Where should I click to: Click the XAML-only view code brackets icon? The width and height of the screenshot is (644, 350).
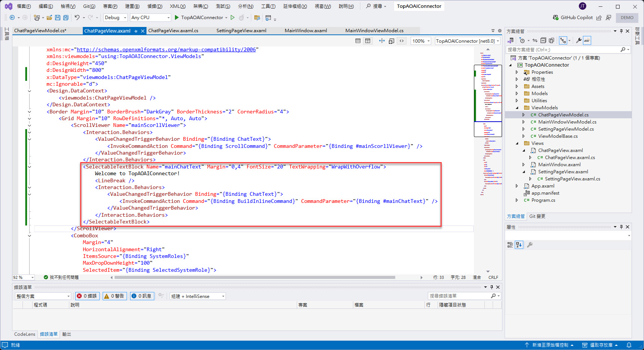[x=402, y=41]
